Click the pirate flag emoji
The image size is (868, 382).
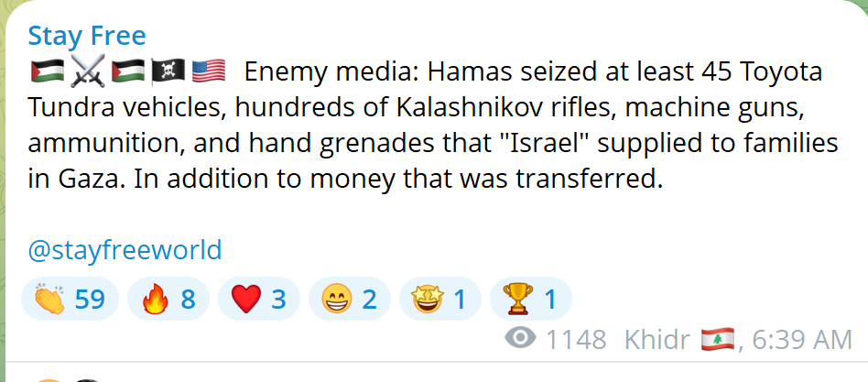168,72
